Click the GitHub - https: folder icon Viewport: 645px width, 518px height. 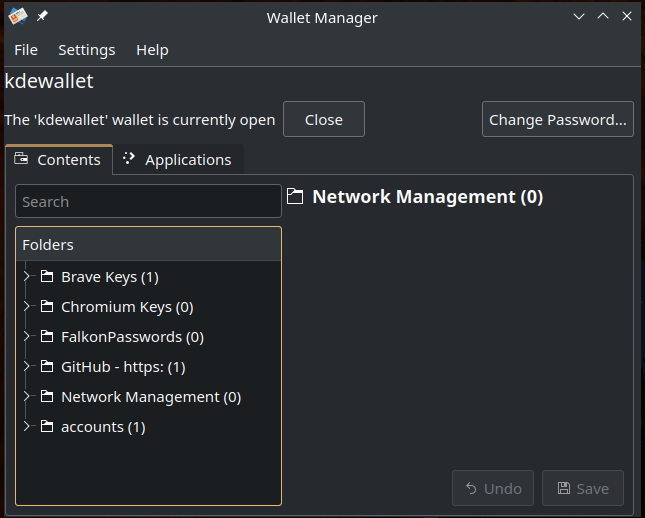pyautogui.click(x=47, y=367)
